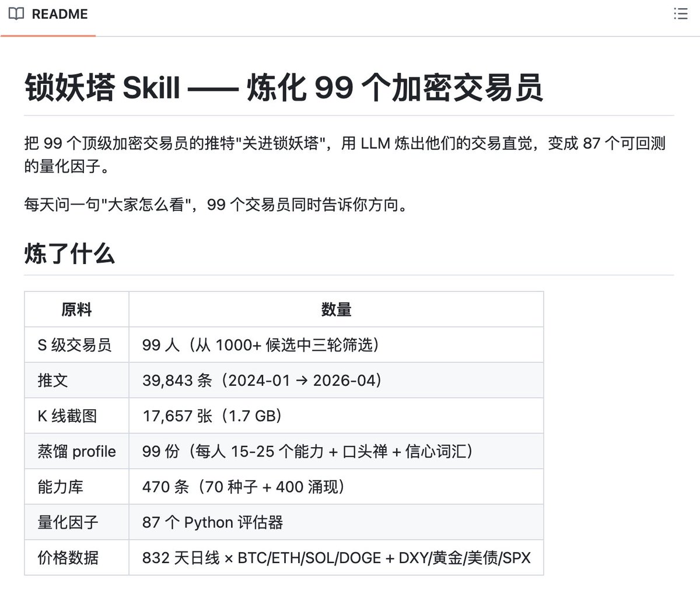The width and height of the screenshot is (700, 601).
Task: Click the open book icon beside README
Action: coord(18,14)
